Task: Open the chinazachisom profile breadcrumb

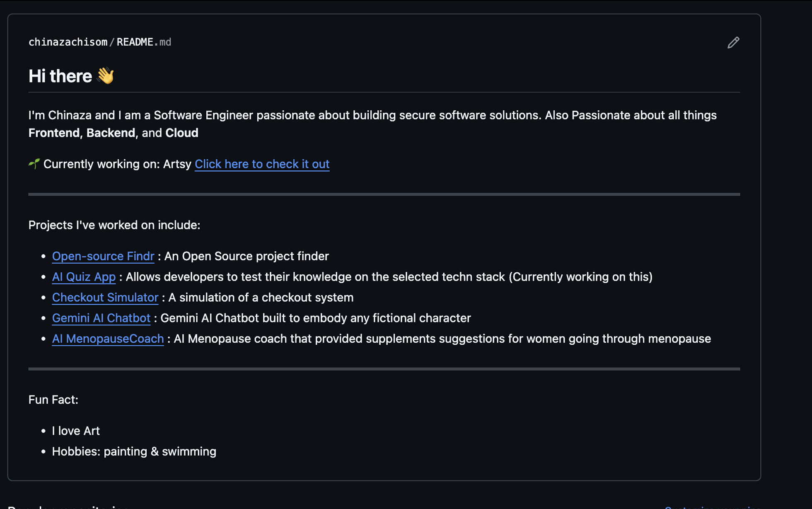Action: (x=68, y=42)
